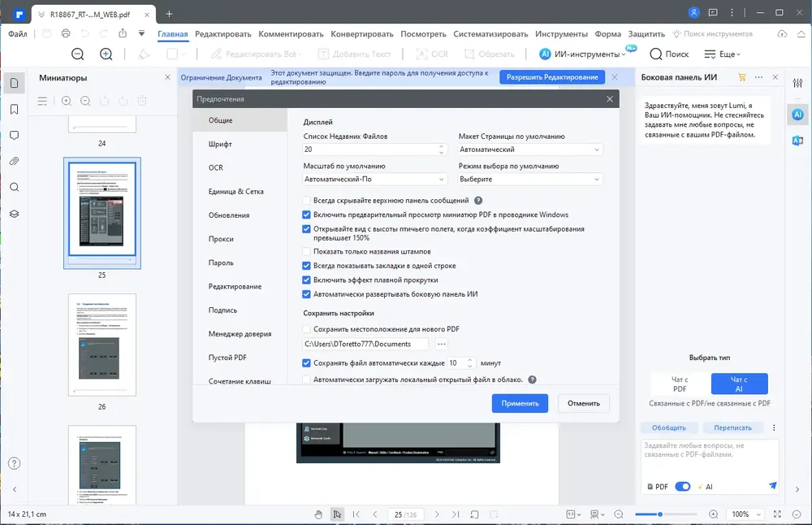Toggle autosave file every N minutes checkbox
This screenshot has height=525, width=812.
[306, 363]
